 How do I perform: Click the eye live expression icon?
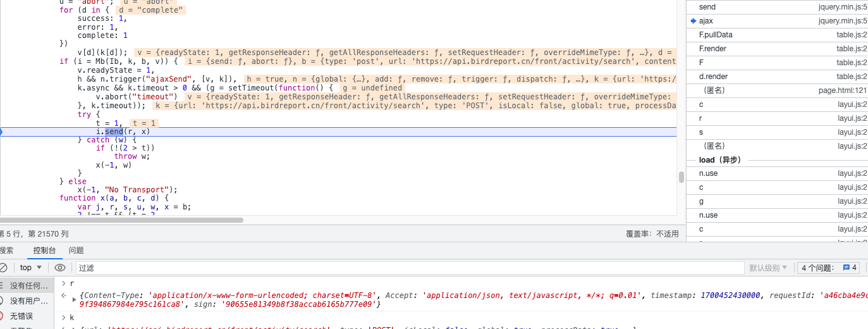point(60,268)
